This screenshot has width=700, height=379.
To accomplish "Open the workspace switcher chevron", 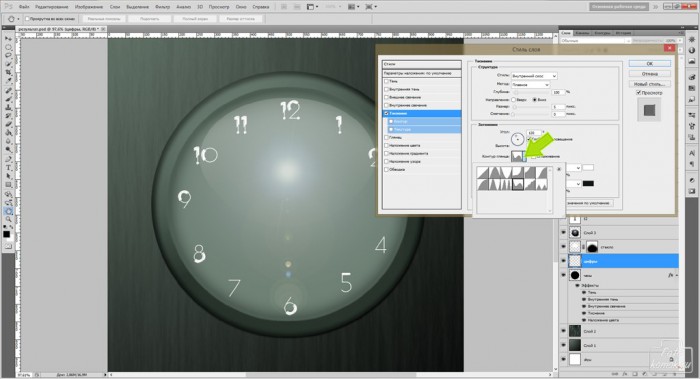I will (x=656, y=7).
